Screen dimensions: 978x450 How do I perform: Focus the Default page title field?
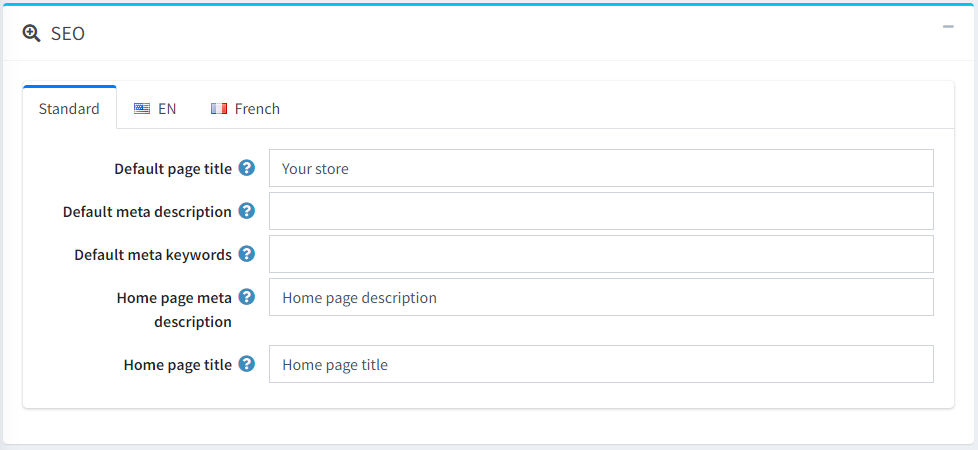(600, 168)
